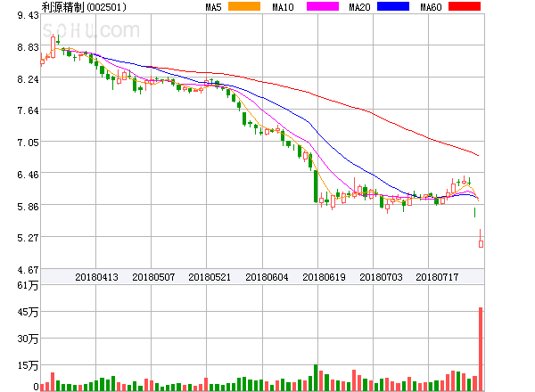Click the volume axis label 61万
Viewport: 535px width, 392px height.
[28, 285]
